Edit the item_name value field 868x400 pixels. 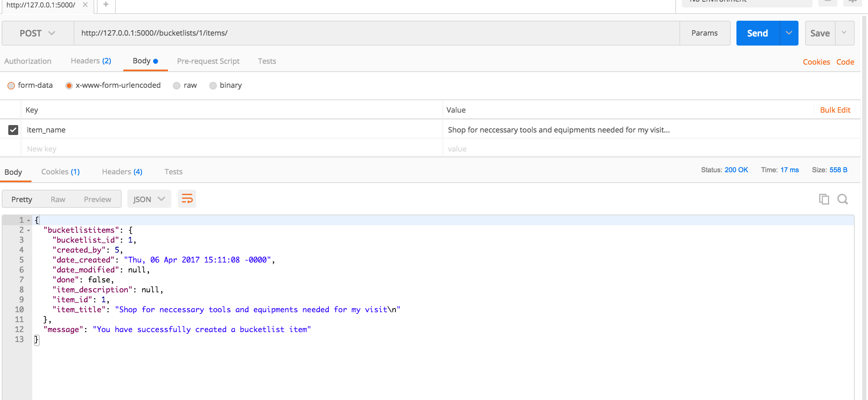tap(651, 130)
